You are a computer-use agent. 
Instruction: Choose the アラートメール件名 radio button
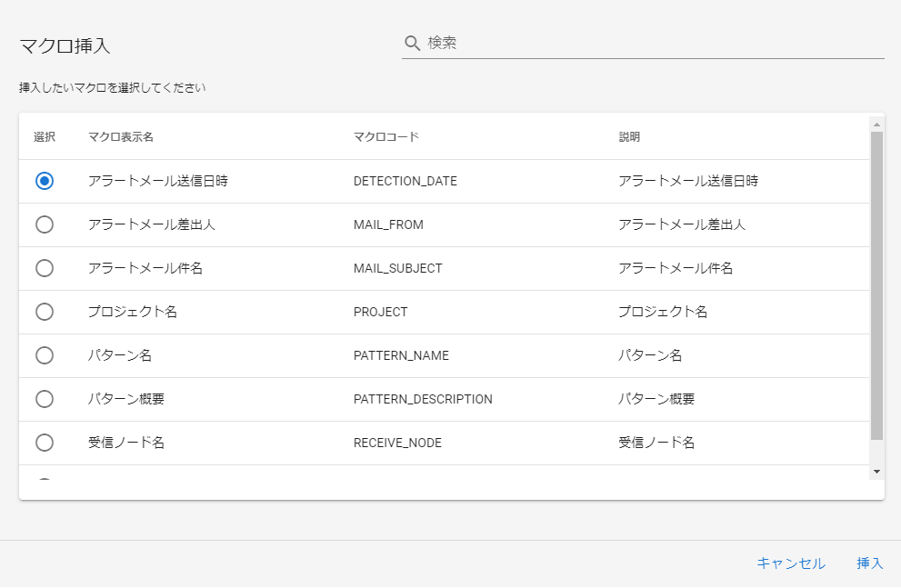(x=45, y=268)
